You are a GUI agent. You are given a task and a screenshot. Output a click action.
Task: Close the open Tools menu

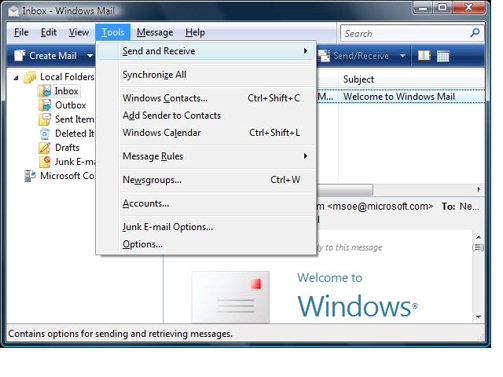click(113, 32)
